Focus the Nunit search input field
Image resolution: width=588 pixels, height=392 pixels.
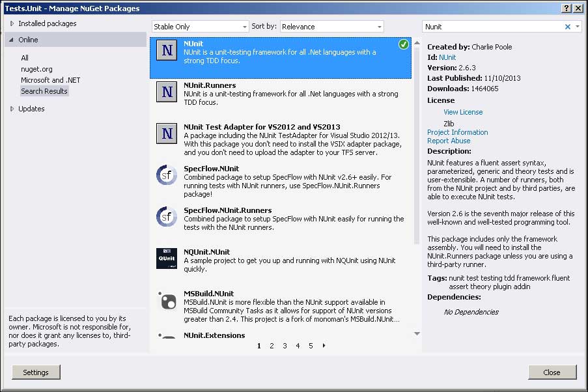[493, 27]
